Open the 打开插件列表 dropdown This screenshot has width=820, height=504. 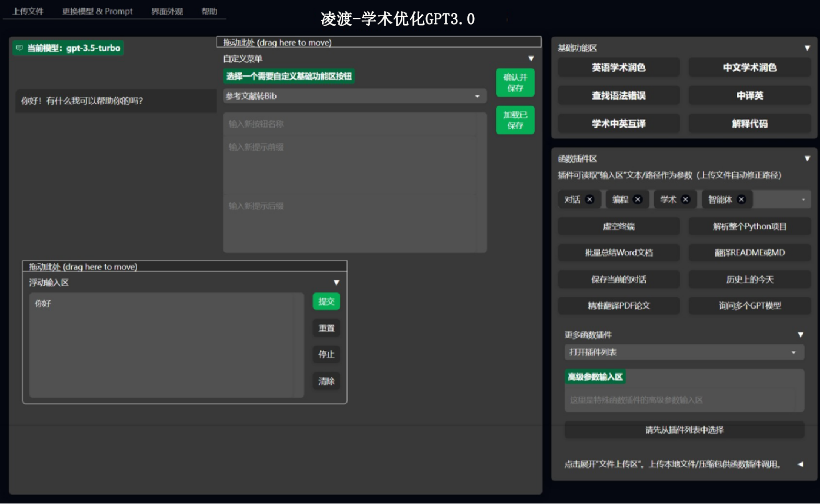pos(684,352)
